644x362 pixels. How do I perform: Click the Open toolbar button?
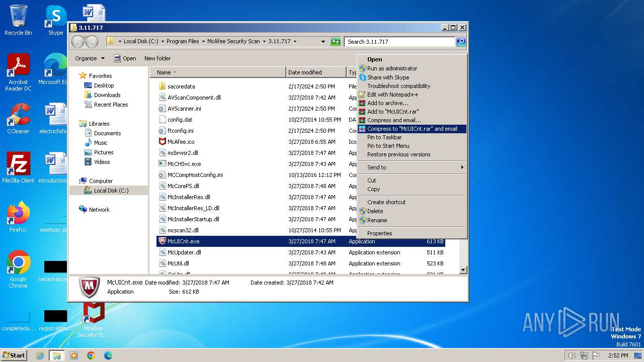[x=125, y=58]
